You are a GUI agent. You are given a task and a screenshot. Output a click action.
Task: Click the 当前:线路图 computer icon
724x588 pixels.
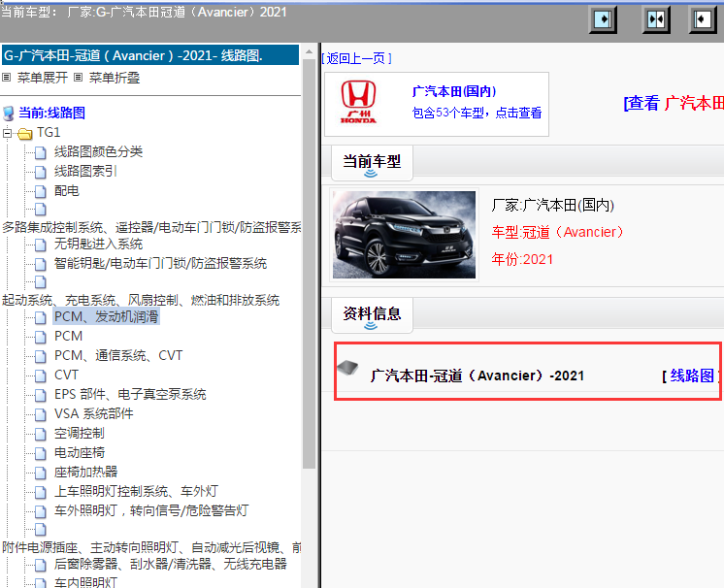[9, 114]
